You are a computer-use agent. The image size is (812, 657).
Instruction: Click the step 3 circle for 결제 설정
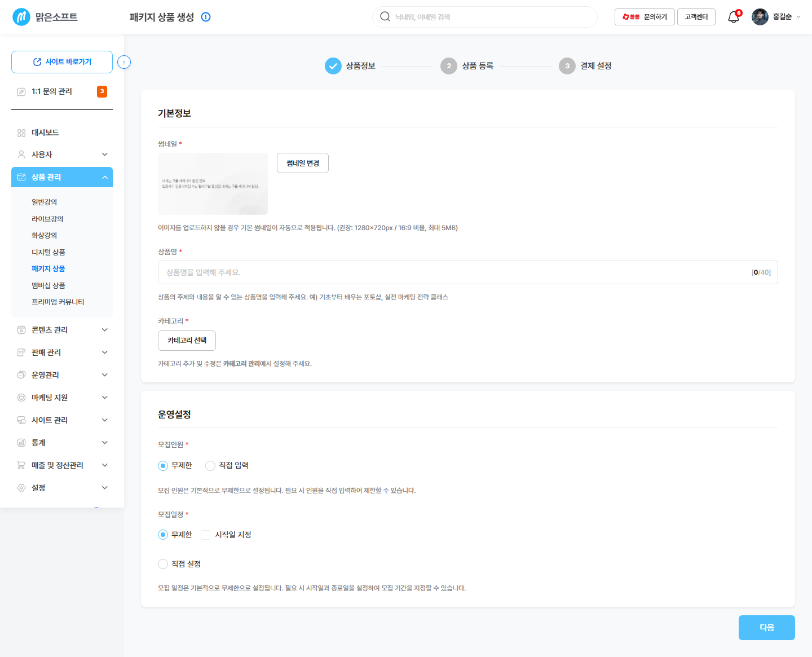point(567,66)
